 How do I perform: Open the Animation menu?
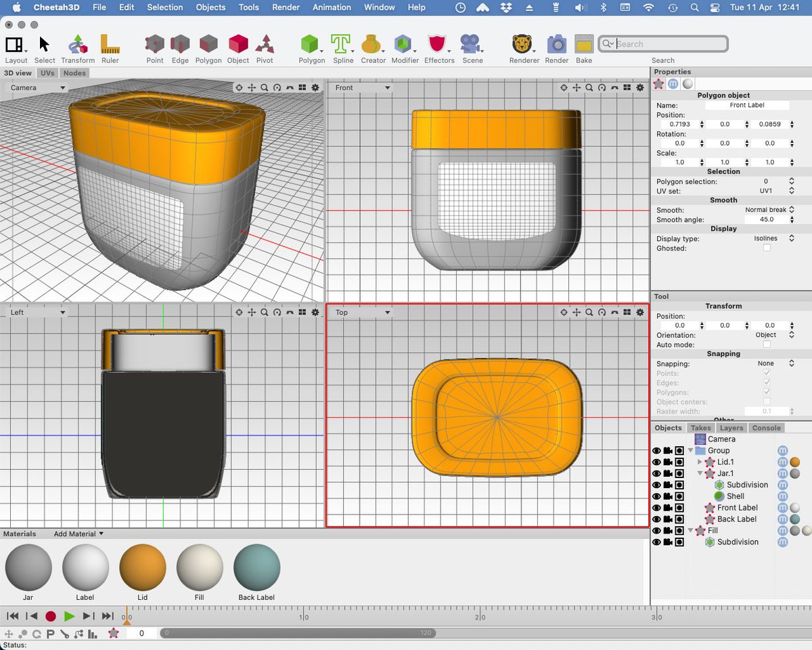tap(332, 7)
